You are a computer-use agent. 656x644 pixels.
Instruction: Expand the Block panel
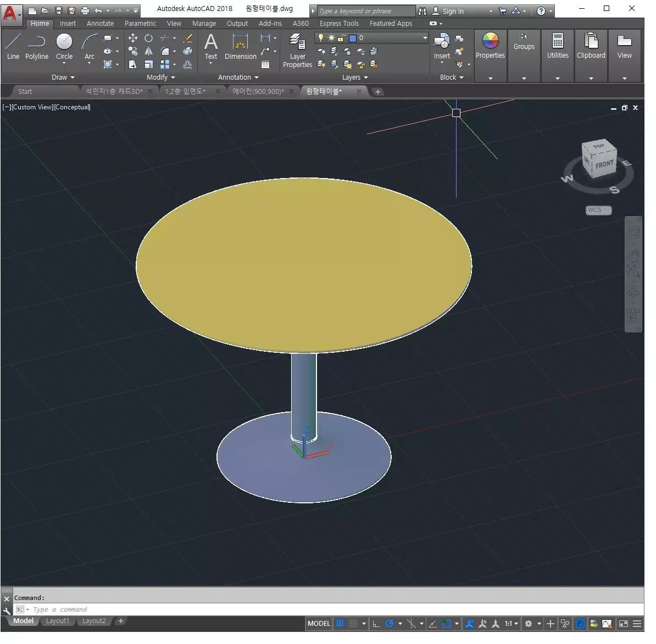pyautogui.click(x=452, y=77)
